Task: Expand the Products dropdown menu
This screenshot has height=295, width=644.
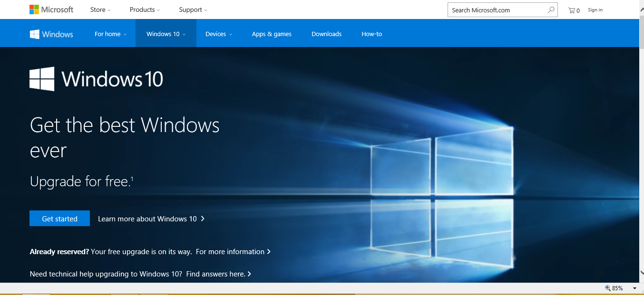Action: pyautogui.click(x=145, y=10)
